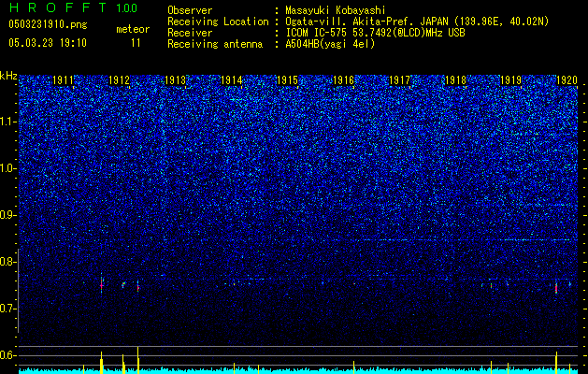Click the kHz axis unit label
Screen dimensions: 588x374
coord(8,76)
